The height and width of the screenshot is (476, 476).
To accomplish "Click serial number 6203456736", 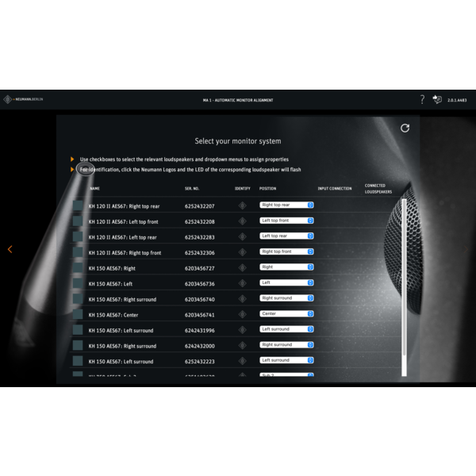I will pos(199,284).
